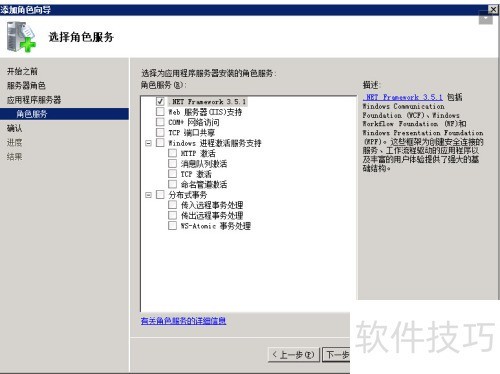
Task: Tick the TCP 端口共享 checkbox
Action: pos(160,132)
